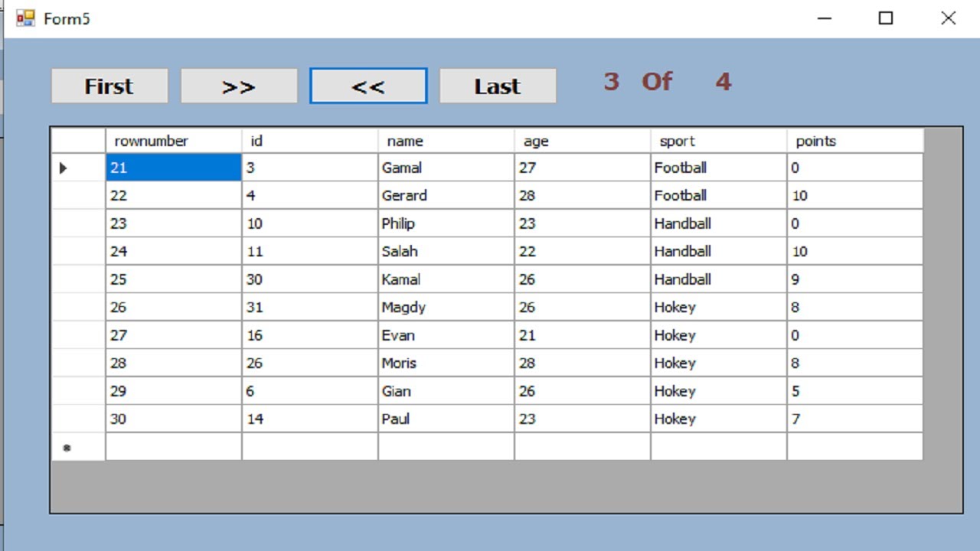Click Magdy's id cell 31
This screenshot has width=980, height=551.
(310, 307)
